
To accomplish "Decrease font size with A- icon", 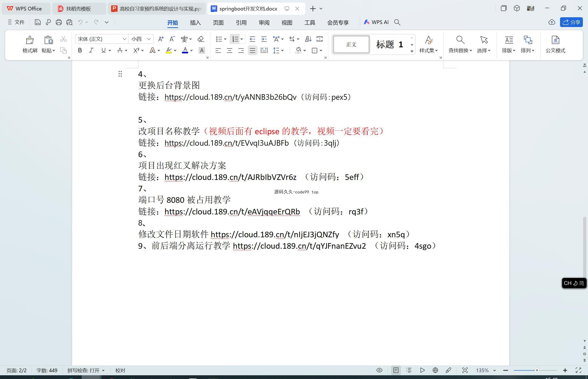I will point(172,39).
